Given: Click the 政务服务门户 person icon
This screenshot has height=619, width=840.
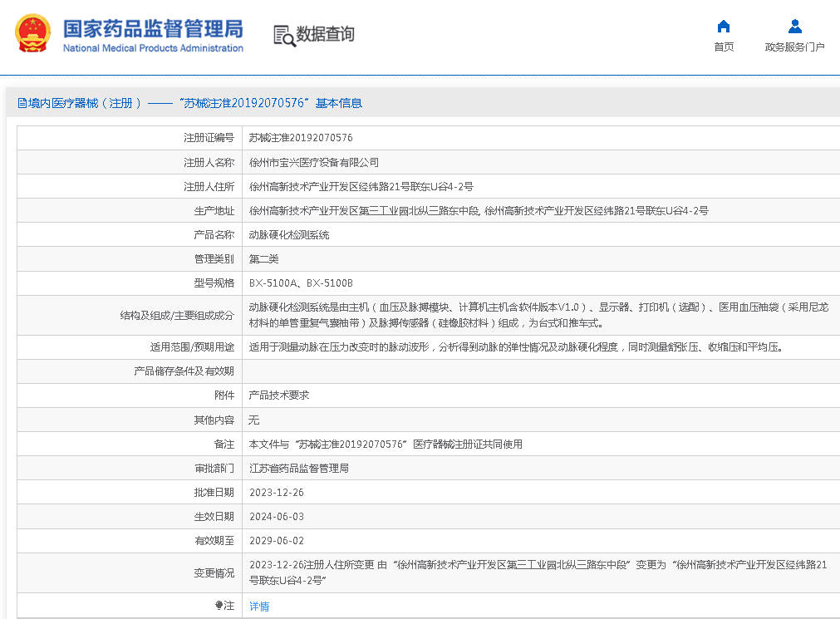Looking at the screenshot, I should point(794,26).
